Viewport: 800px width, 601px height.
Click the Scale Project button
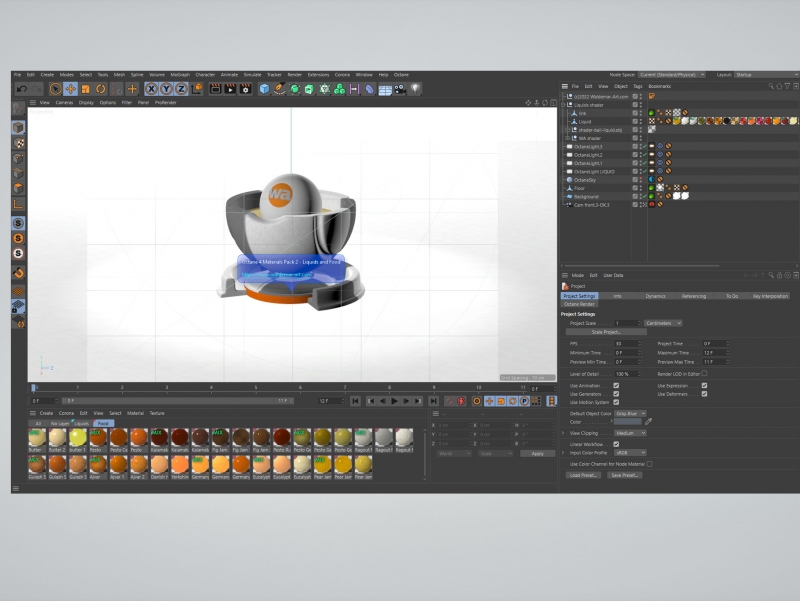(x=606, y=332)
